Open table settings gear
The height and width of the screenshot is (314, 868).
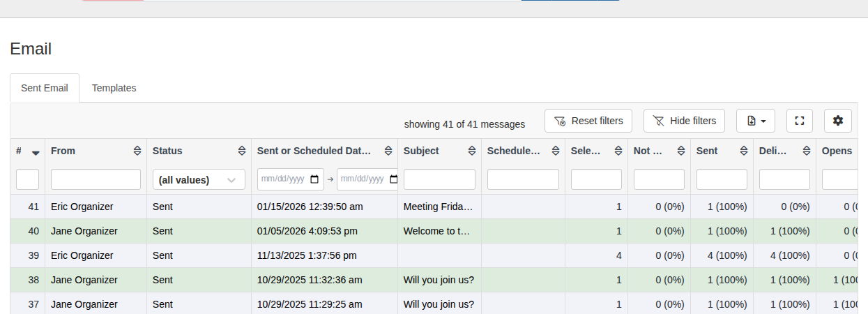838,121
